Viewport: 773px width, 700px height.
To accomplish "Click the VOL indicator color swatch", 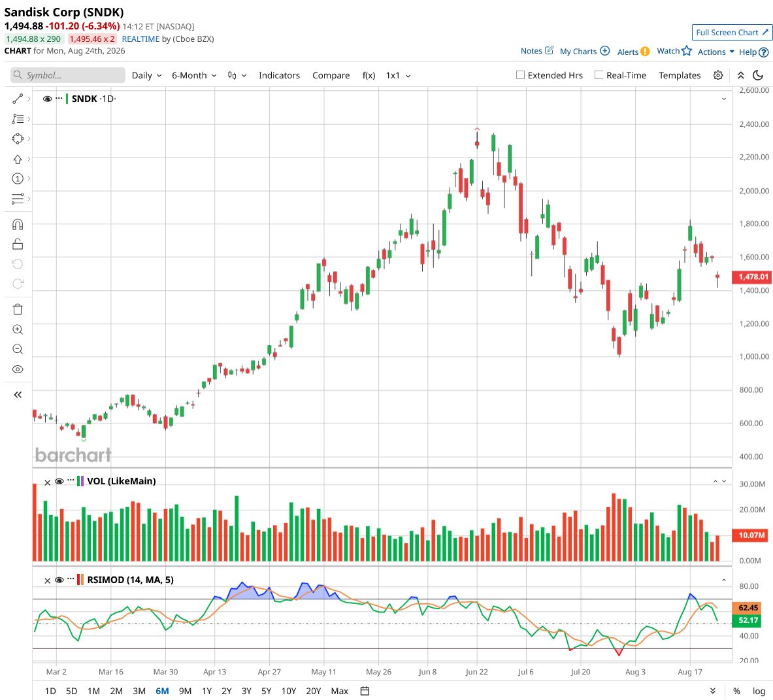I will [x=80, y=481].
